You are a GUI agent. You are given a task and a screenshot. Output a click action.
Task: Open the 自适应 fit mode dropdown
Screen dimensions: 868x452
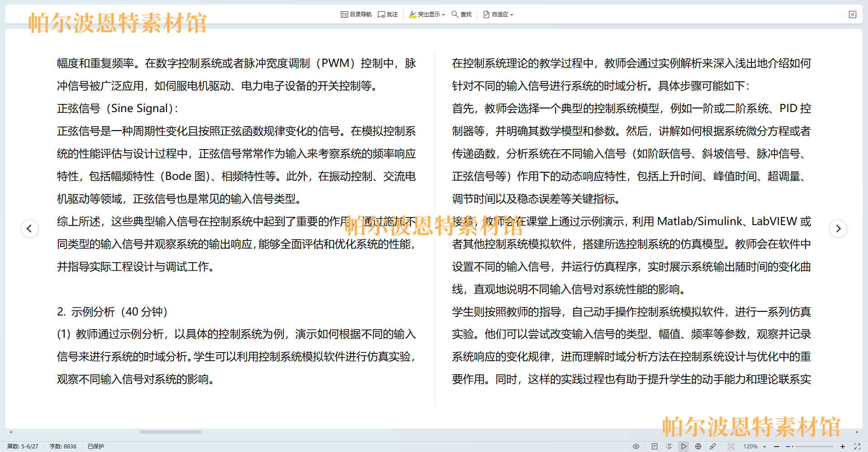(x=498, y=14)
